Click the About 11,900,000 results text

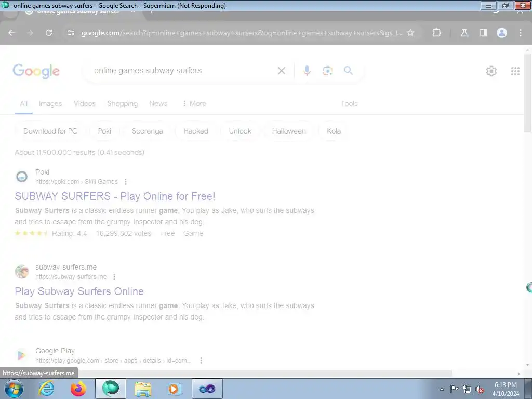pyautogui.click(x=79, y=152)
